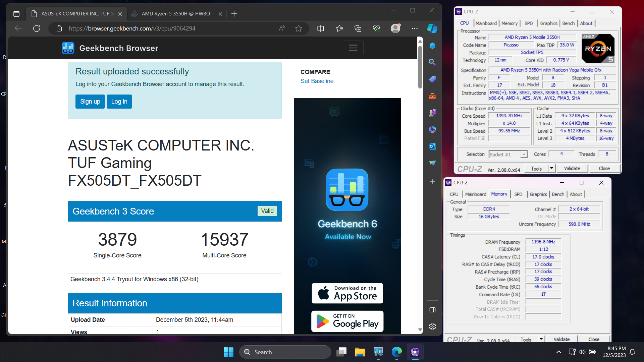Image resolution: width=644 pixels, height=362 pixels.
Task: Open the Socket #1 selection dropdown
Action: coord(508,154)
